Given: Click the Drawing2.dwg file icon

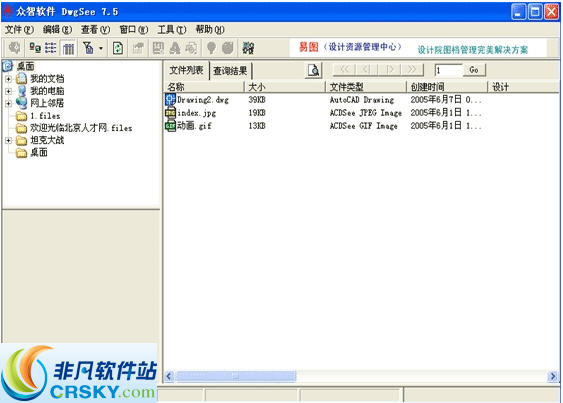Looking at the screenshot, I should click(170, 99).
